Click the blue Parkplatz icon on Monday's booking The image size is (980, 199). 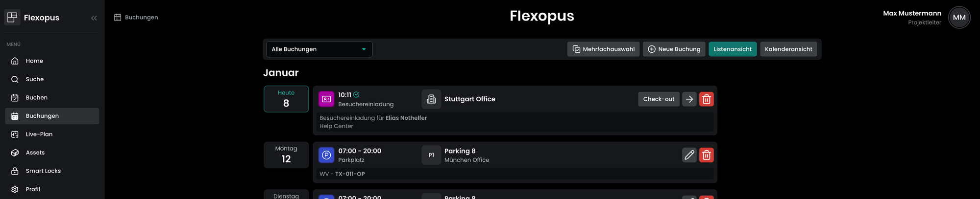[326, 155]
